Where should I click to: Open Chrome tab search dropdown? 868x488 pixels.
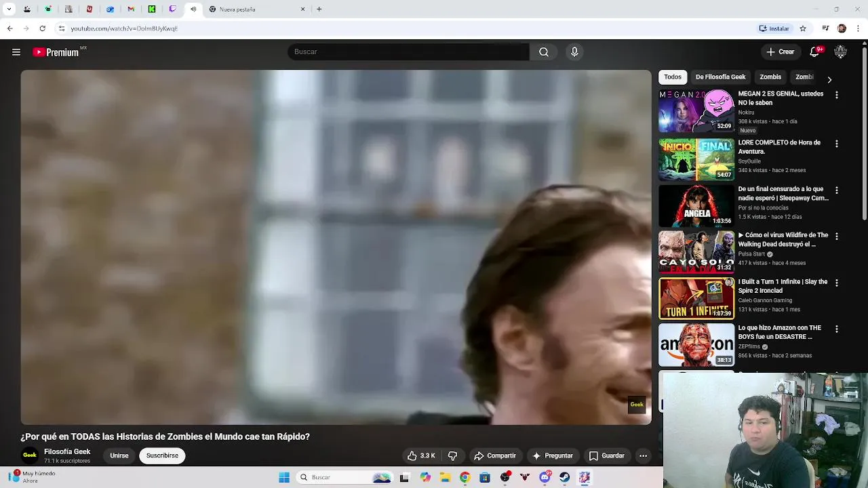click(x=9, y=9)
